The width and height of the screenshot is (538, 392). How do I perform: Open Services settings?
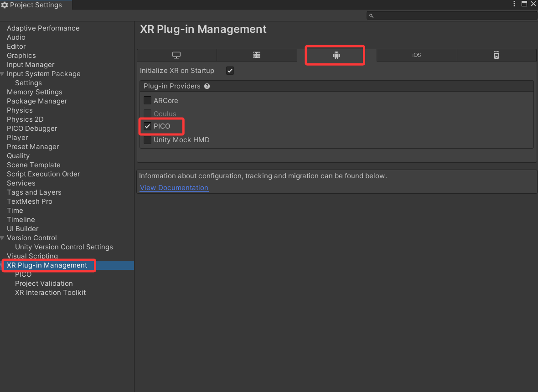(21, 183)
